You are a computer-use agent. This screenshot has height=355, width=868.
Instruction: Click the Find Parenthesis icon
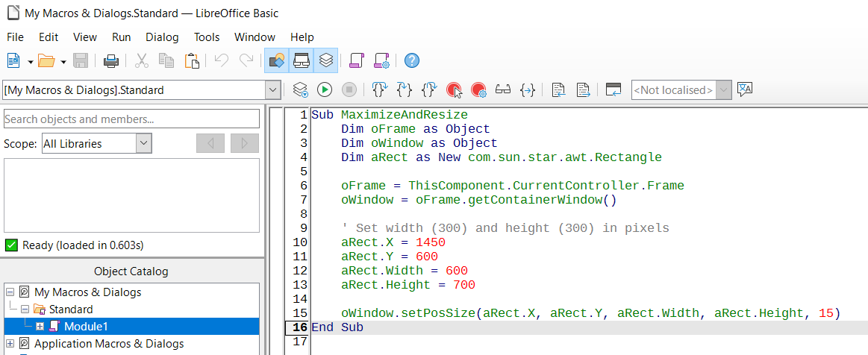tap(528, 90)
